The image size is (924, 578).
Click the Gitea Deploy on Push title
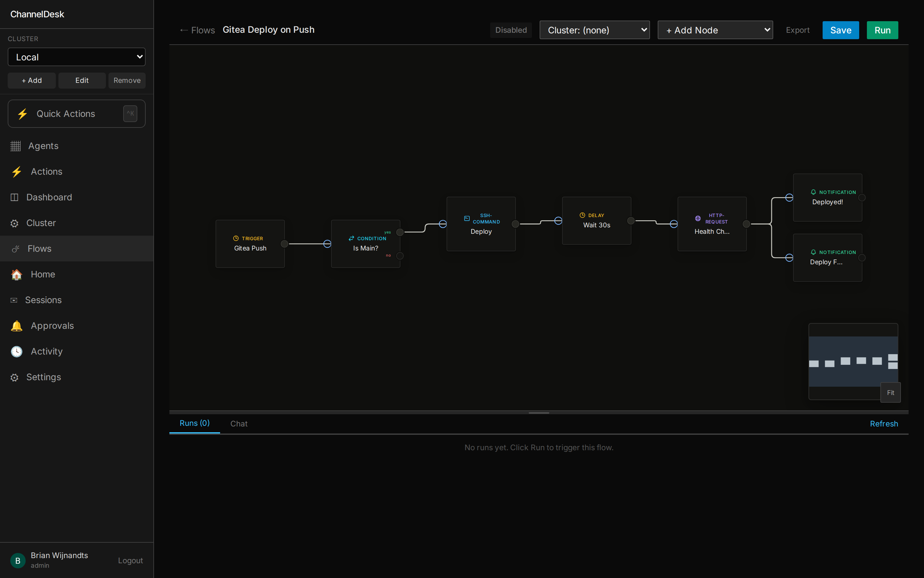[269, 30]
